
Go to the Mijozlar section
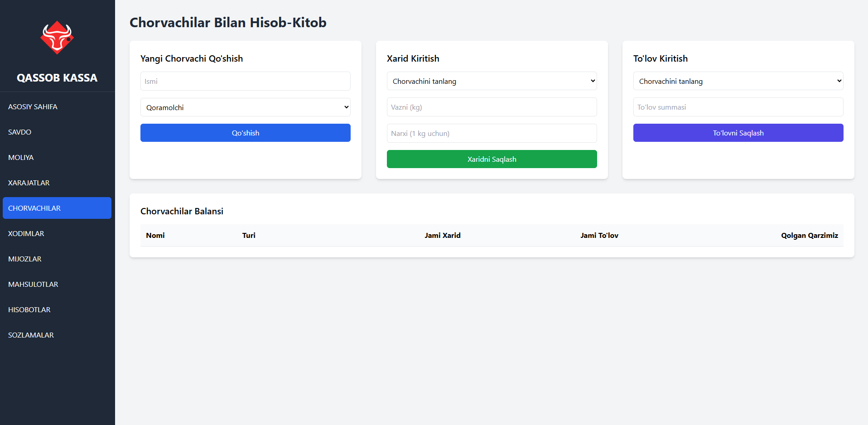pyautogui.click(x=25, y=259)
